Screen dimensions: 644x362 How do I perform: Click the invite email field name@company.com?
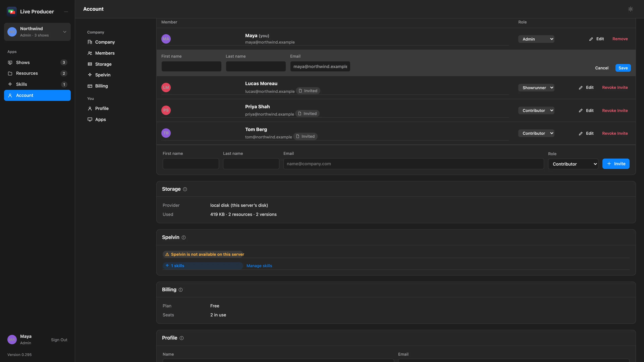click(414, 164)
